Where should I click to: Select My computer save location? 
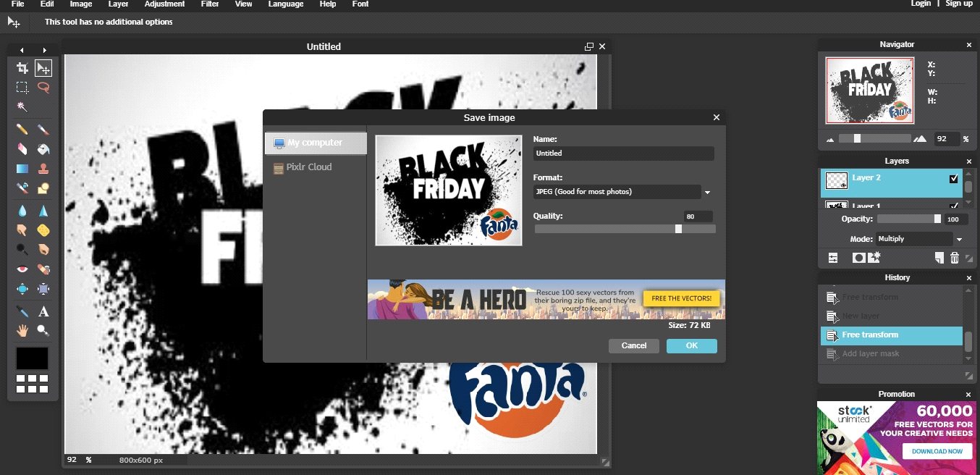point(316,143)
